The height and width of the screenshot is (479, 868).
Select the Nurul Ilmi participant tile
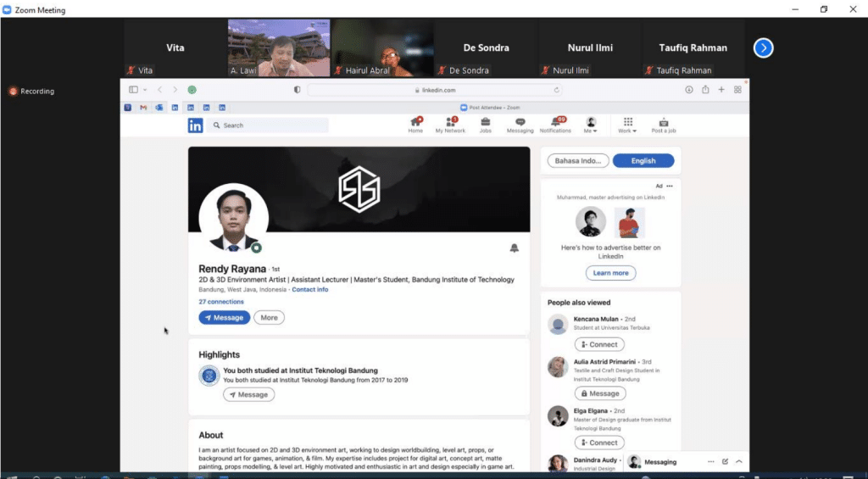coord(590,48)
